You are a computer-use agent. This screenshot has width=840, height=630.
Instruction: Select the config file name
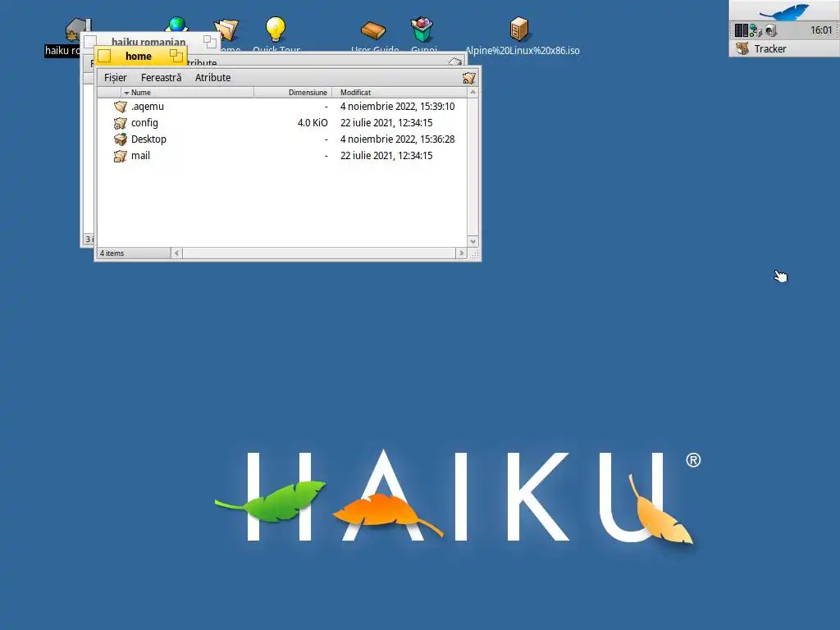pos(144,123)
